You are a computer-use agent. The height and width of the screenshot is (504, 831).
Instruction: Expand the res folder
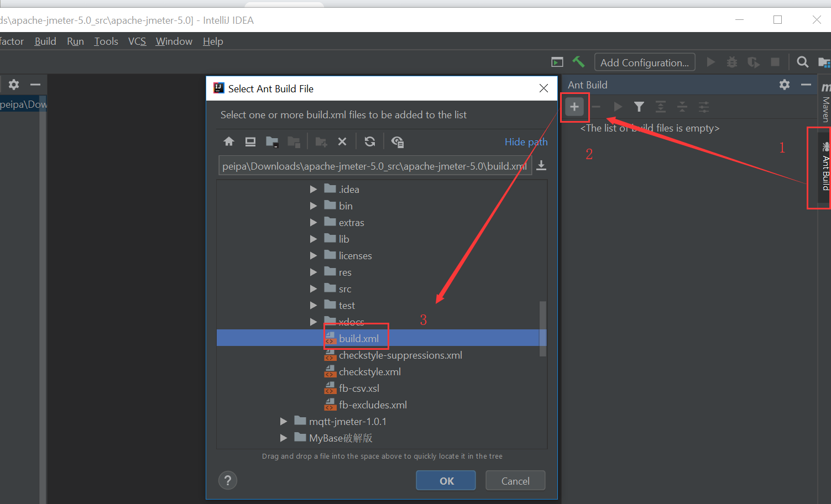(313, 272)
